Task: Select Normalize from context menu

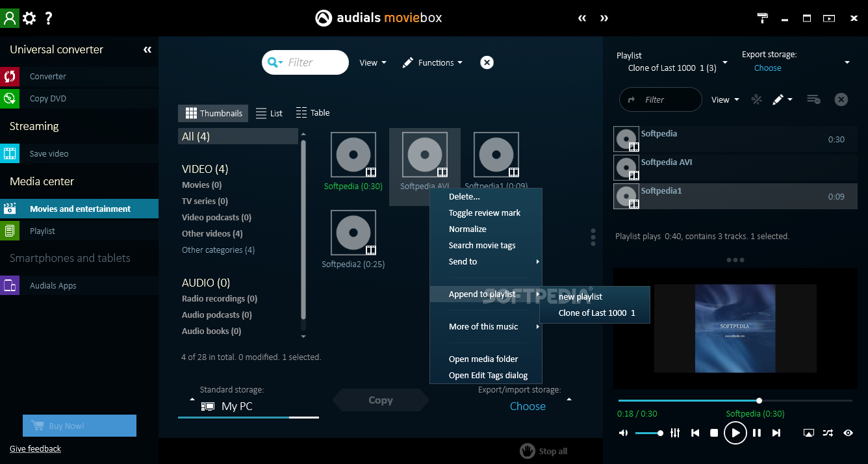Action: coord(485,229)
